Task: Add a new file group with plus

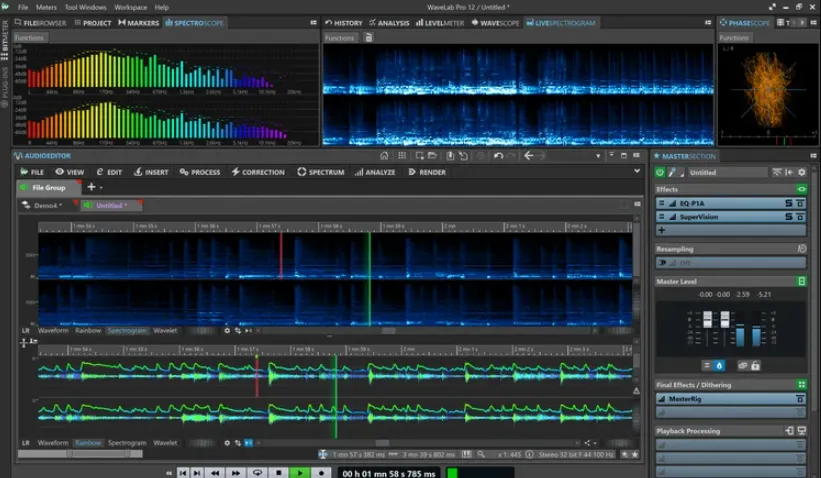Action: (91, 187)
